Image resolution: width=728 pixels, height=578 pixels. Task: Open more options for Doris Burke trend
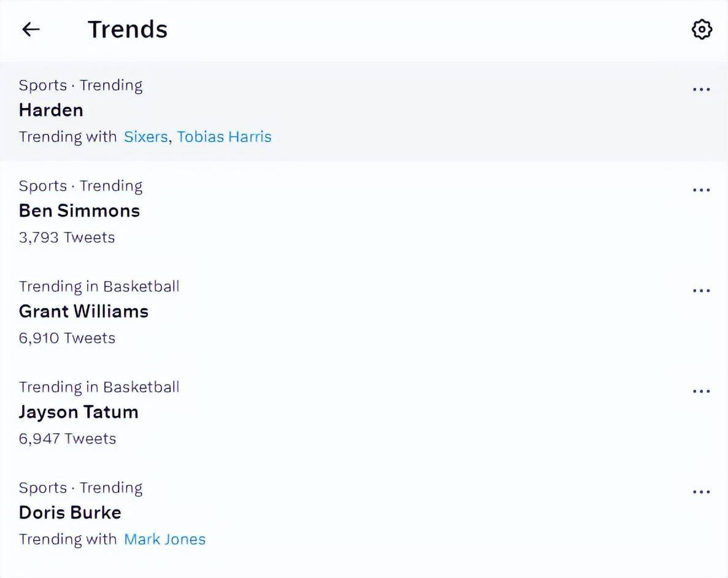(701, 492)
